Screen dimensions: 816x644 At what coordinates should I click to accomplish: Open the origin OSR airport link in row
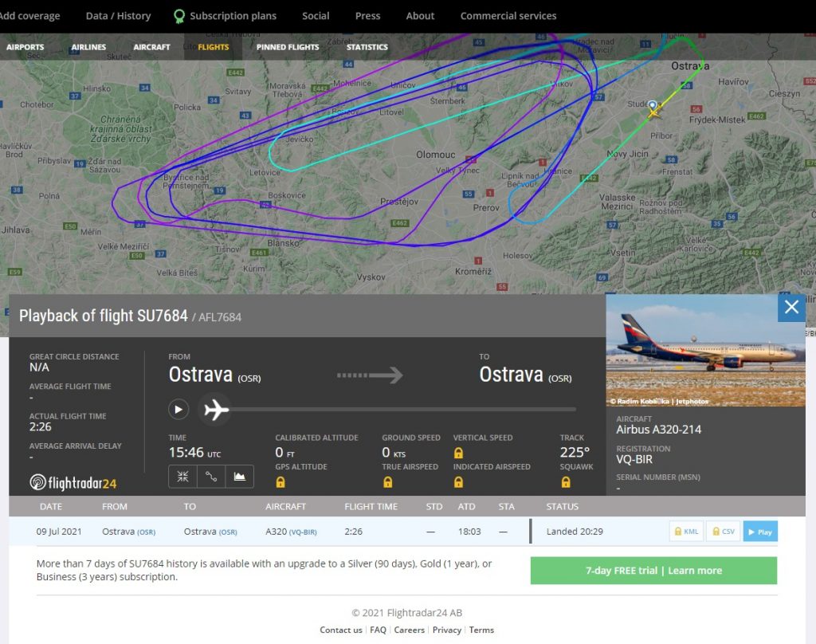(x=147, y=532)
